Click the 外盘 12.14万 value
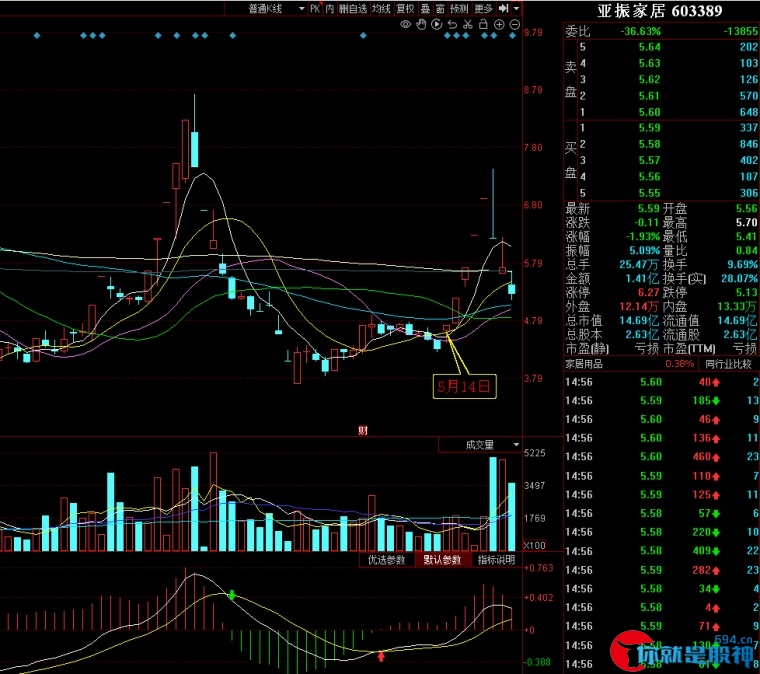760x674 pixels. click(639, 307)
